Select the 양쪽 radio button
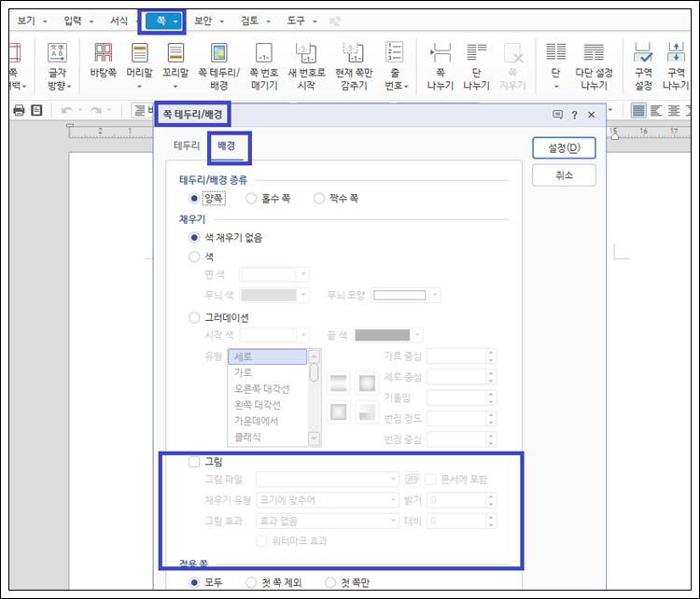Image resolution: width=700 pixels, height=599 pixels. (194, 198)
